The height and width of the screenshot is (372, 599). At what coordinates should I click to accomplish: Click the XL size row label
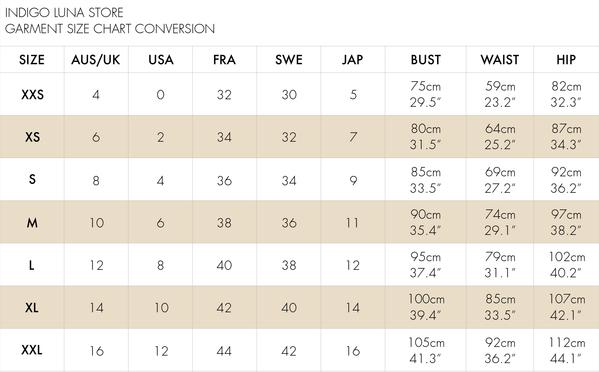[x=32, y=307]
